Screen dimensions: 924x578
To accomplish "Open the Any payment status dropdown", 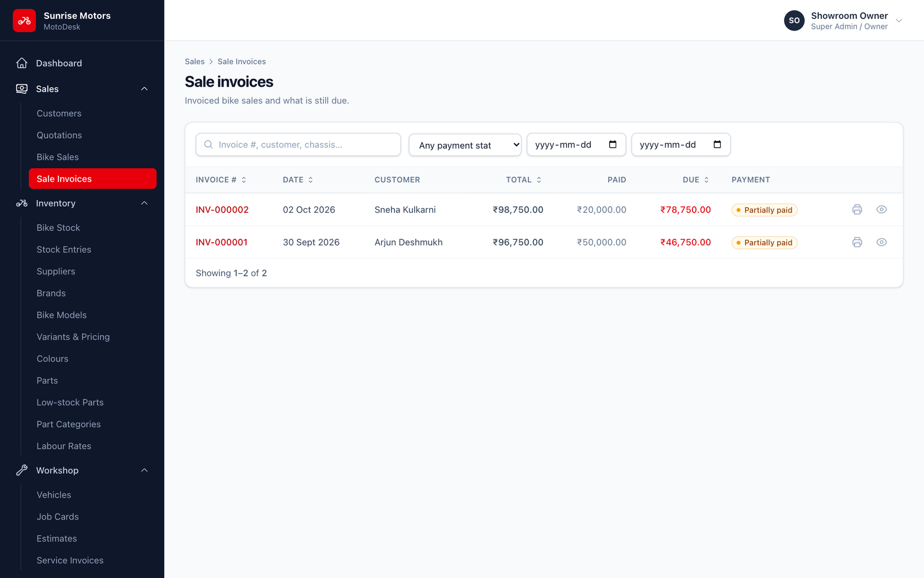I will (x=465, y=145).
